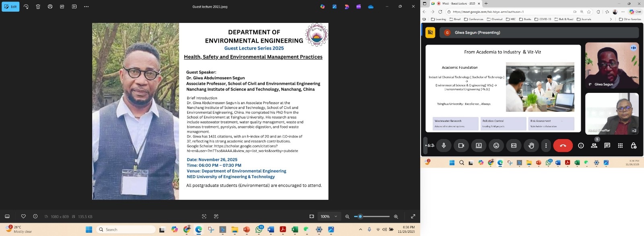Screen dimensions: 644x236
Task: Adjust the Photos zoom slider
Action: click(360, 216)
